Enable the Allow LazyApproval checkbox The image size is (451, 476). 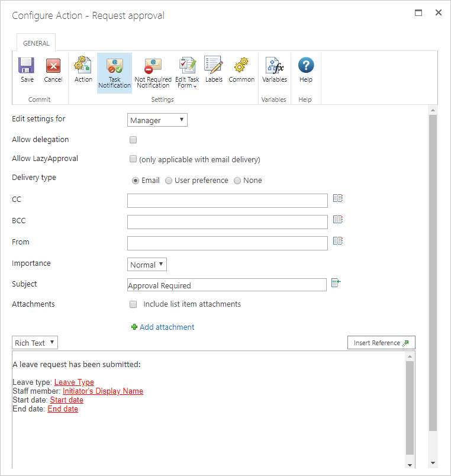click(x=133, y=159)
